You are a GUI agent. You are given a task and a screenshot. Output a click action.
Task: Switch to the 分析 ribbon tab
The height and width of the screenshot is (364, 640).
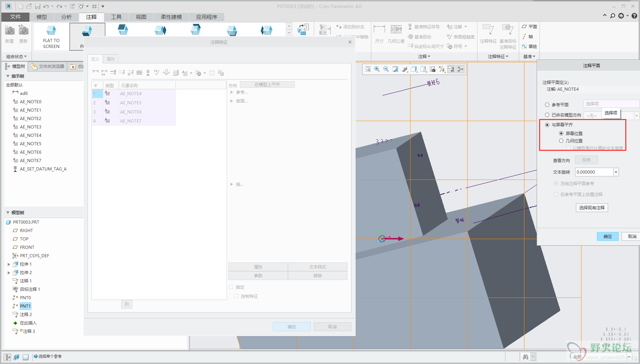coord(67,17)
